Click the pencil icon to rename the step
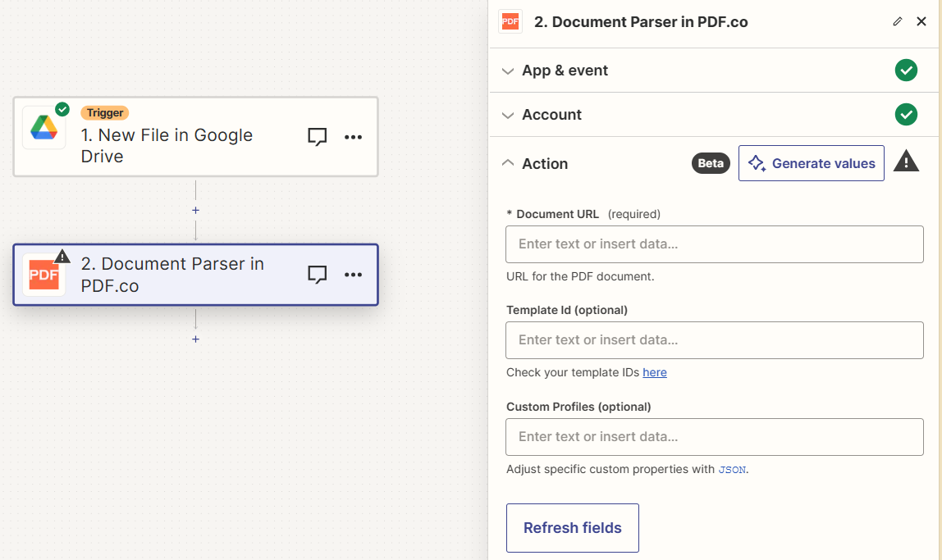Image resolution: width=942 pixels, height=560 pixels. pyautogui.click(x=898, y=21)
